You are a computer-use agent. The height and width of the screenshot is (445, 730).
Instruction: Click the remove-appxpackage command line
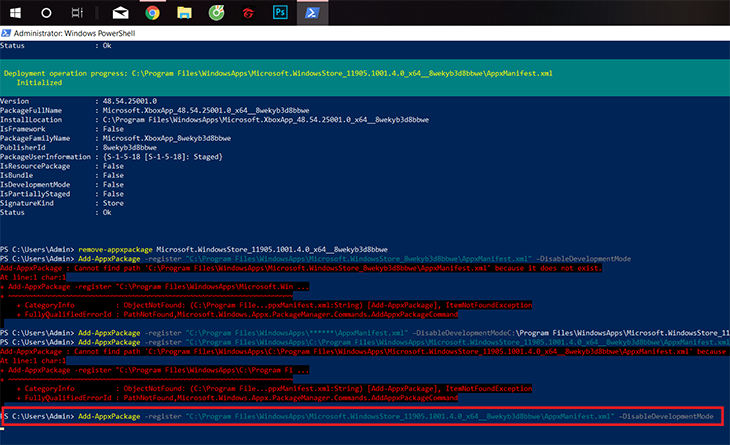(194, 249)
